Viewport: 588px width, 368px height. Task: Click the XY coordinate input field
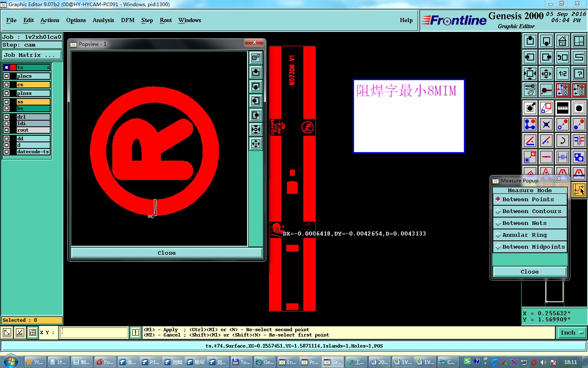coord(94,332)
